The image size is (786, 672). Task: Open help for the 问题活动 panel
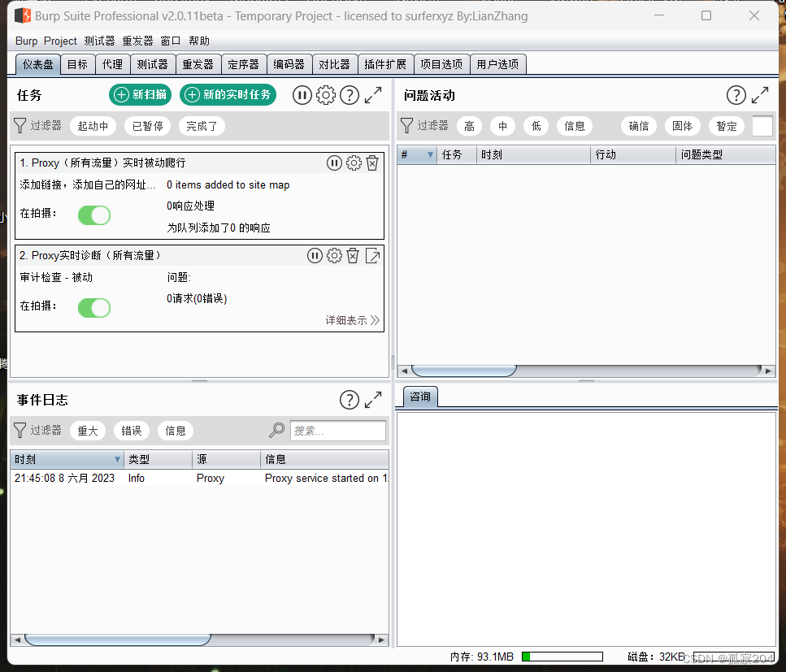click(736, 94)
